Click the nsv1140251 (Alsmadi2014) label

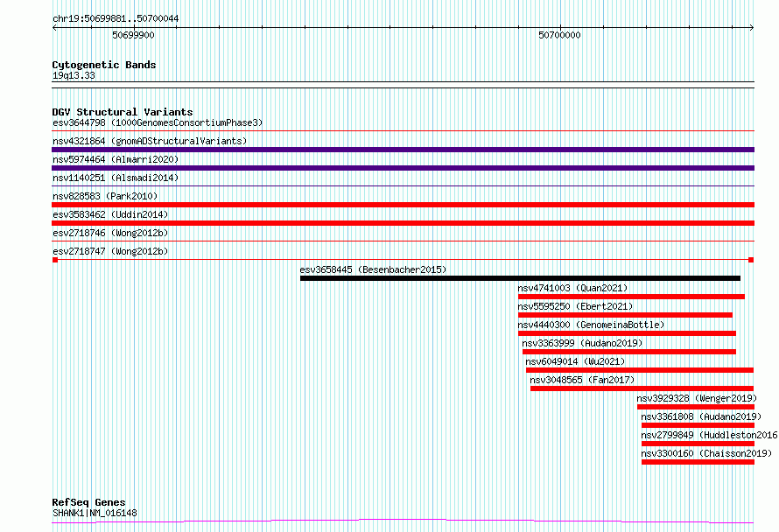[x=116, y=178]
